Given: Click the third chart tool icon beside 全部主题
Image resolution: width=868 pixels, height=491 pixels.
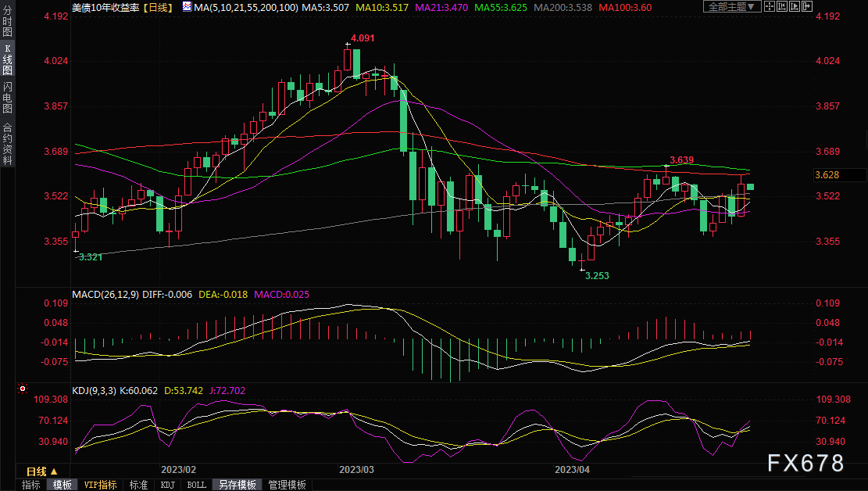Looking at the screenshot, I should coord(794,7).
